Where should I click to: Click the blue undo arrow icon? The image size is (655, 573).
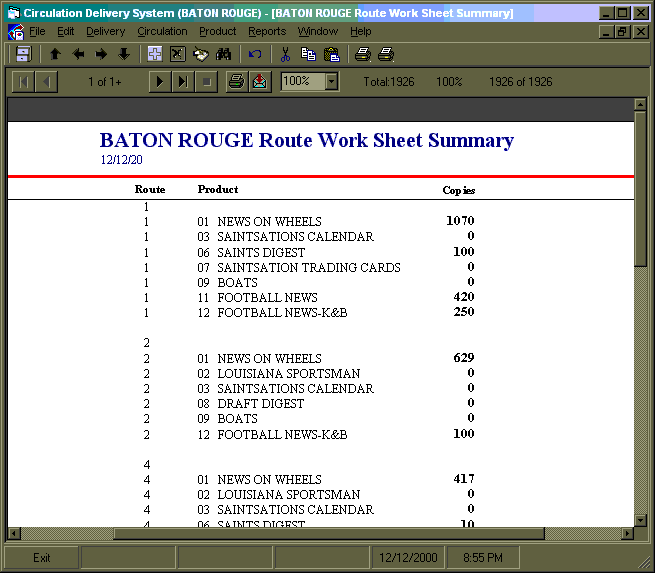(x=255, y=54)
